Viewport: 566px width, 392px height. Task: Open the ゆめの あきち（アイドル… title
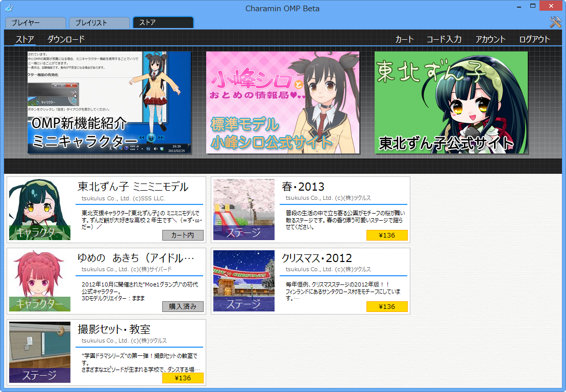tap(136, 258)
